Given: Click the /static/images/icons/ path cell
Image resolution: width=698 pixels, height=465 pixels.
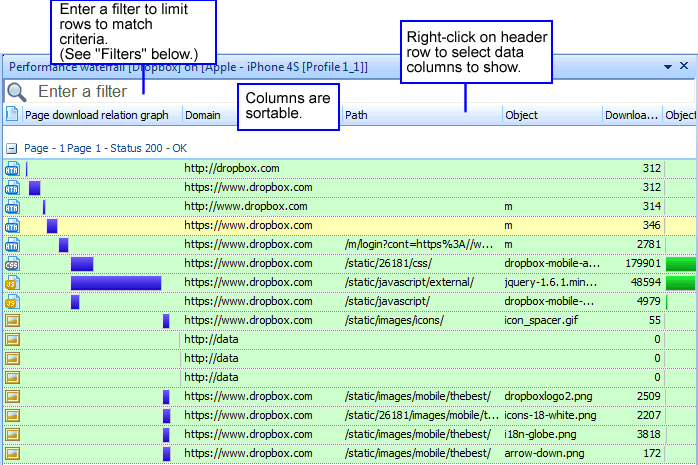Looking at the screenshot, I should 394,320.
